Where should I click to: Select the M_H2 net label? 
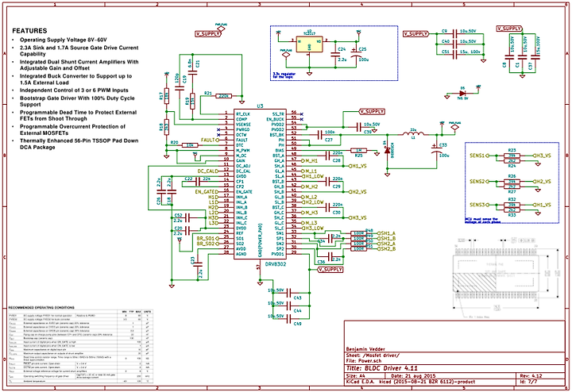point(311,186)
